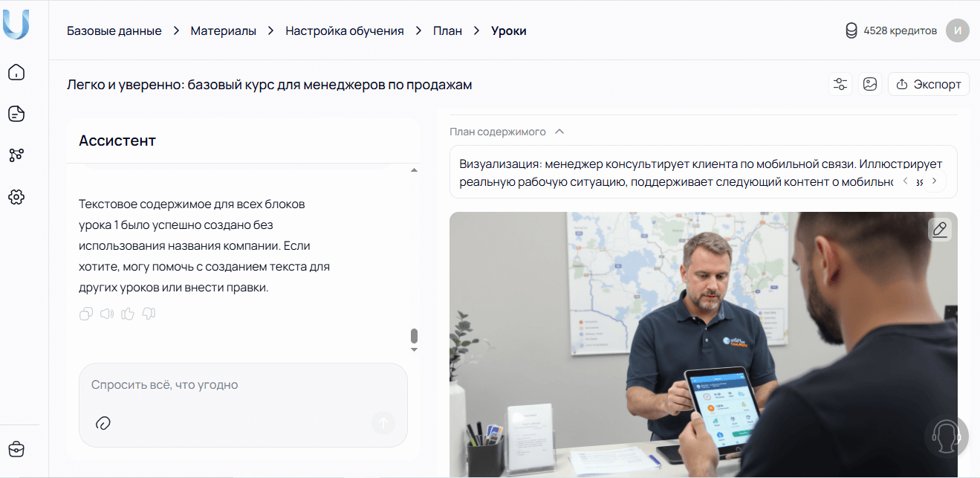Switch to Настройка обучения via breadcrumb
The width and height of the screenshot is (980, 478).
344,30
